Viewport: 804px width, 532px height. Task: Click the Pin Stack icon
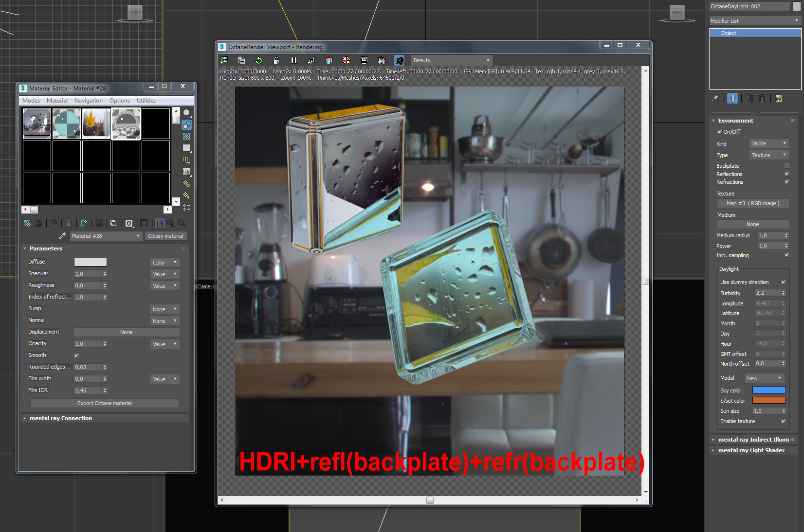click(x=715, y=98)
